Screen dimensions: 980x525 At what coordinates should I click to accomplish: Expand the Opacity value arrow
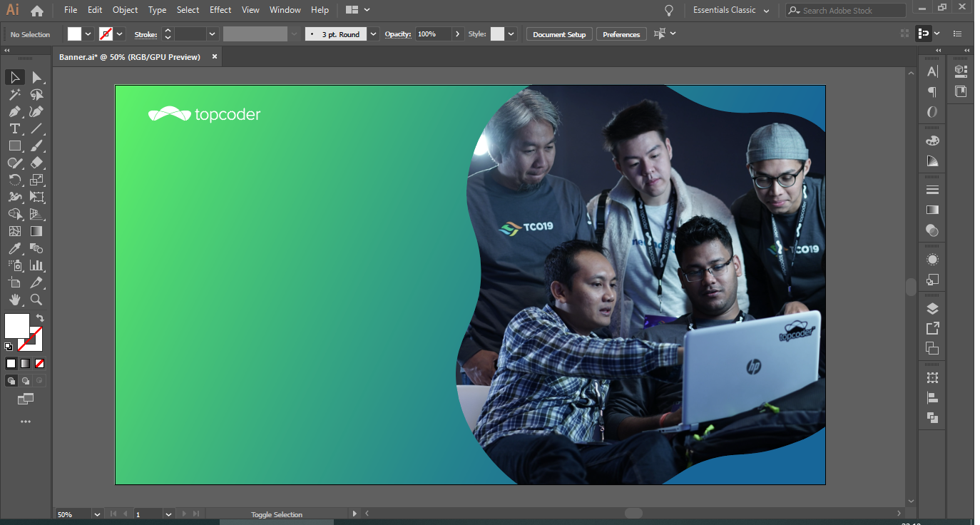tap(457, 34)
